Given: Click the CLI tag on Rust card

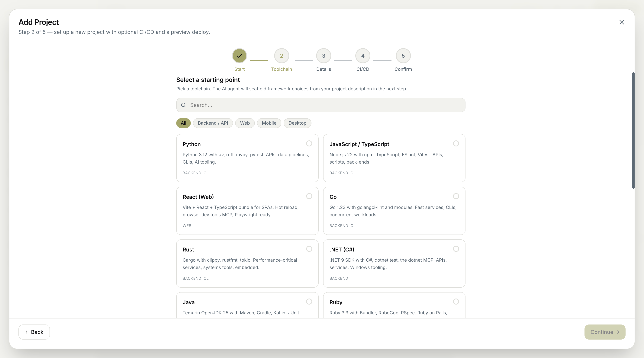Looking at the screenshot, I should (x=207, y=278).
